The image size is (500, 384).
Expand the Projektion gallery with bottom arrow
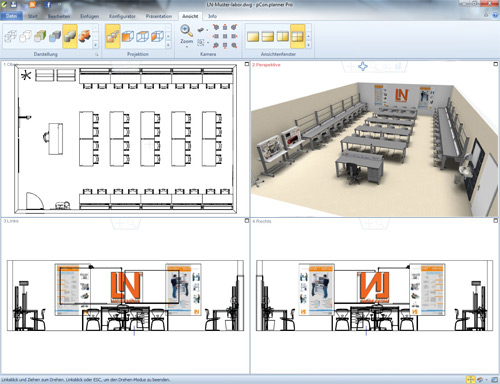[x=168, y=44]
